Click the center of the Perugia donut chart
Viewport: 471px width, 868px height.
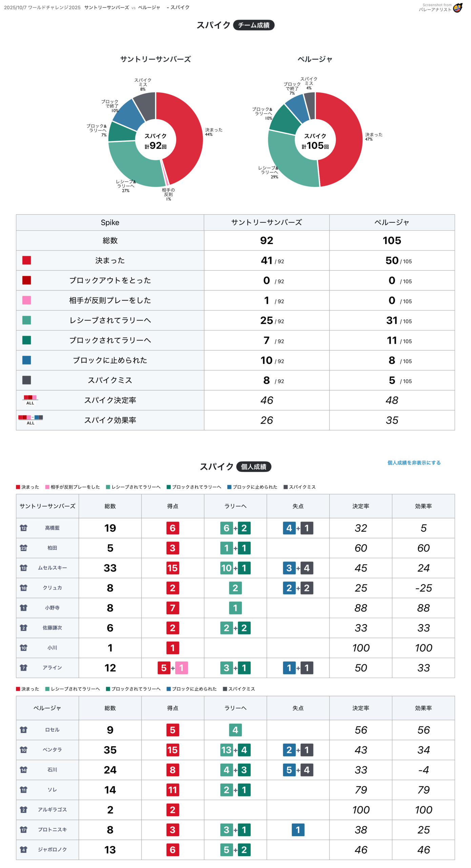pos(315,140)
